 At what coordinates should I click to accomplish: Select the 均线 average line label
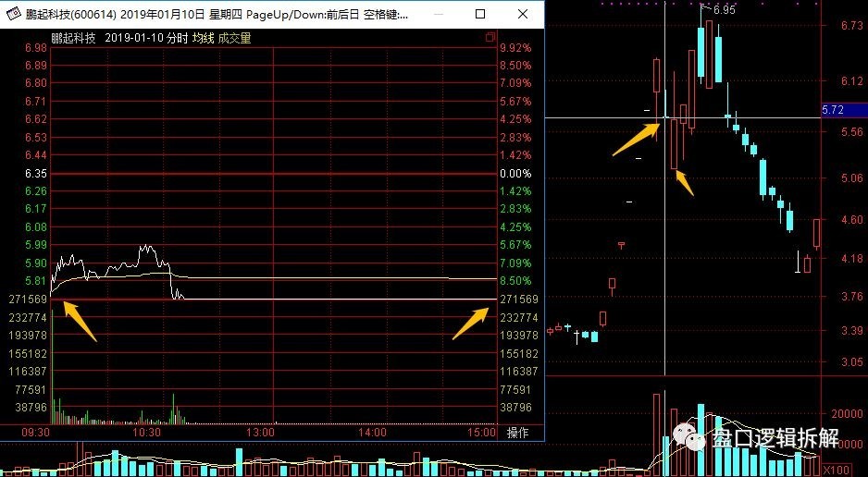(x=204, y=39)
